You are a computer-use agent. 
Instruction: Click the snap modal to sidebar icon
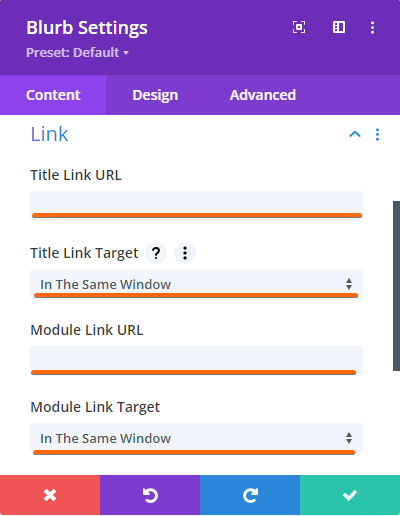339,27
